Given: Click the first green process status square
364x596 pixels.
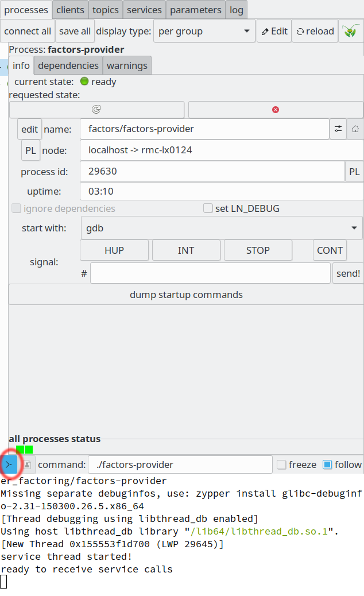Looking at the screenshot, I should (20, 450).
